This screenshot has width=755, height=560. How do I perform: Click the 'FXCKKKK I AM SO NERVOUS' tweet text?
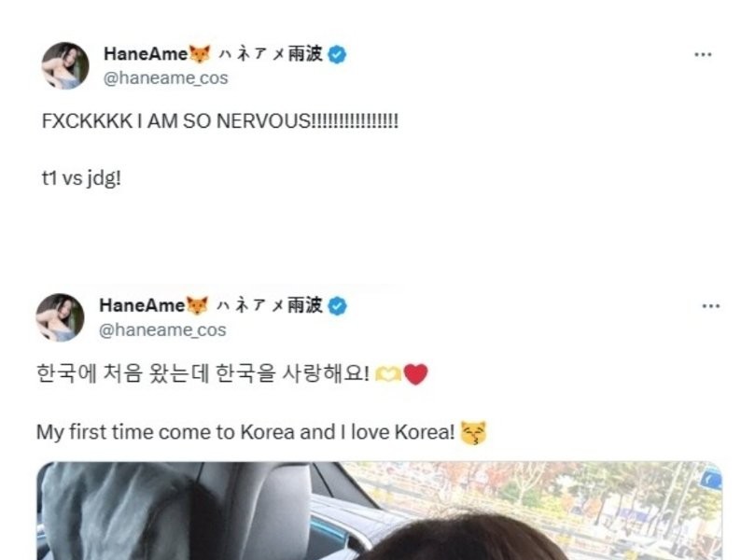(220, 120)
